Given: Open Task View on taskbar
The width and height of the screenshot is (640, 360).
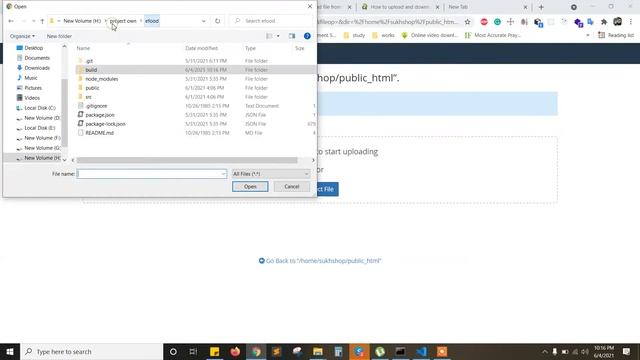Looking at the screenshot, I should tap(193, 351).
